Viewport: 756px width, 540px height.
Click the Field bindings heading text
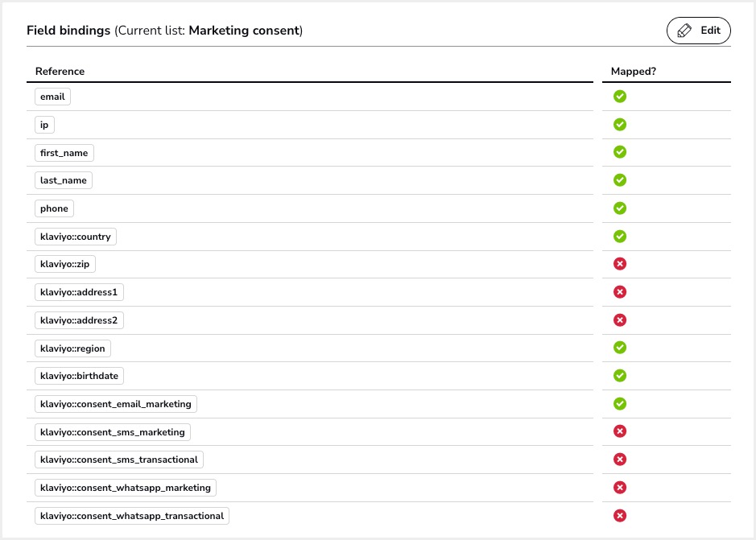[x=68, y=31]
